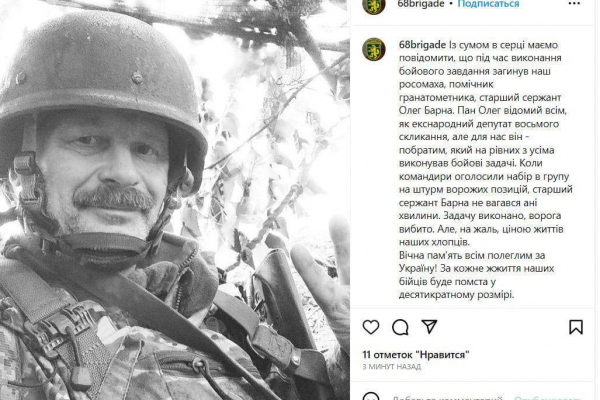Follow the account via Подписаться

488,4
